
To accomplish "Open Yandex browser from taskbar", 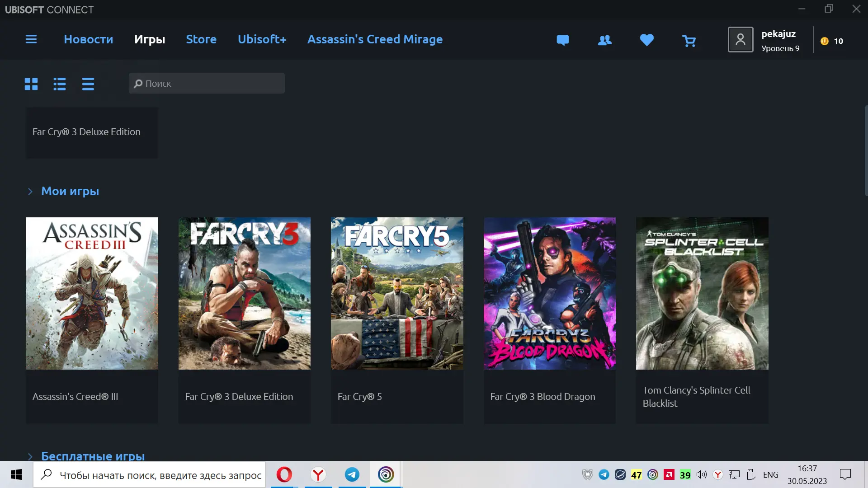I will (x=318, y=474).
